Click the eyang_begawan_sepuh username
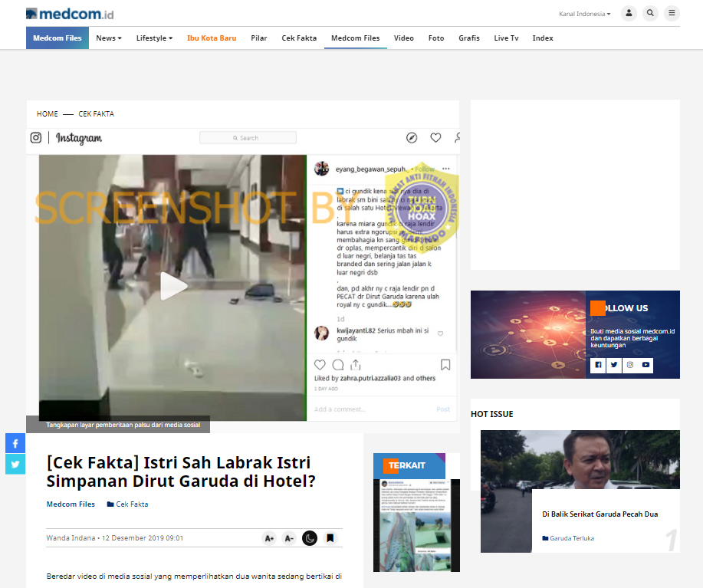This screenshot has width=703, height=588. (371, 169)
